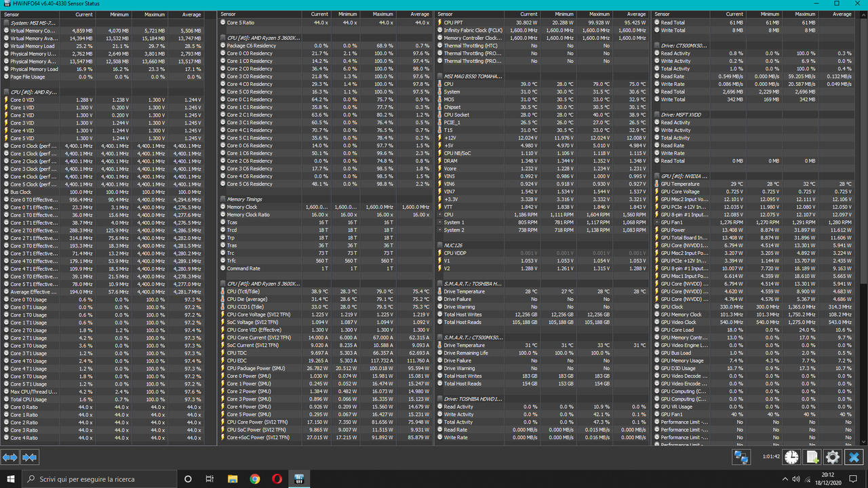
Task: Click the expand layout double-arrow button
Action: 10,457
